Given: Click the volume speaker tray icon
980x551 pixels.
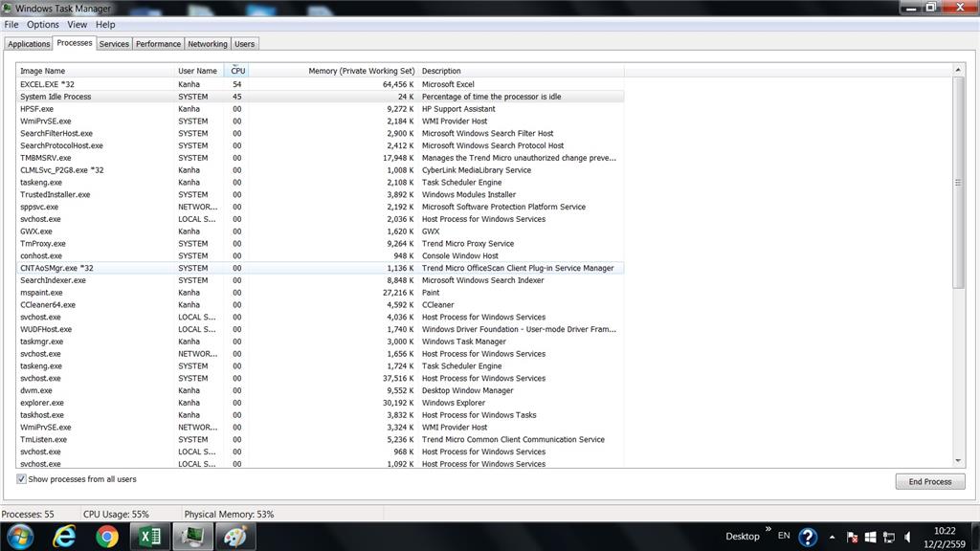Looking at the screenshot, I should pos(907,537).
